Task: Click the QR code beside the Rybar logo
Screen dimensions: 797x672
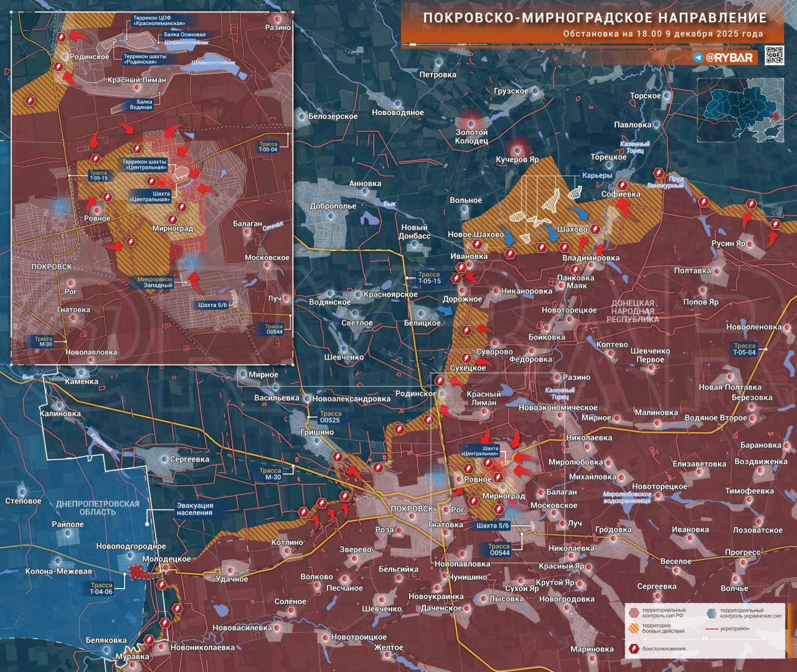Action: pyautogui.click(x=774, y=56)
